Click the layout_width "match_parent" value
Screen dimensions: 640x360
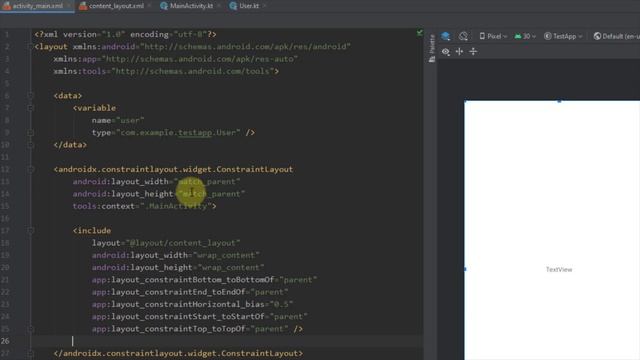[207, 182]
